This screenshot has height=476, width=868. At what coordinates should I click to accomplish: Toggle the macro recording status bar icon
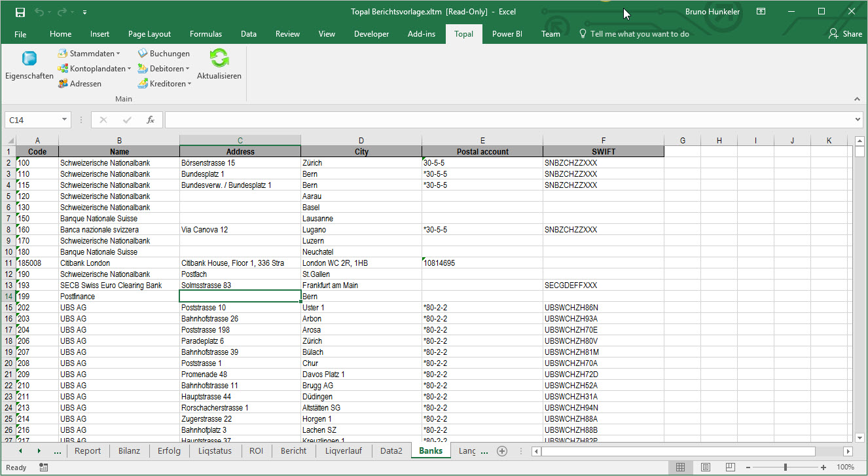[44, 467]
